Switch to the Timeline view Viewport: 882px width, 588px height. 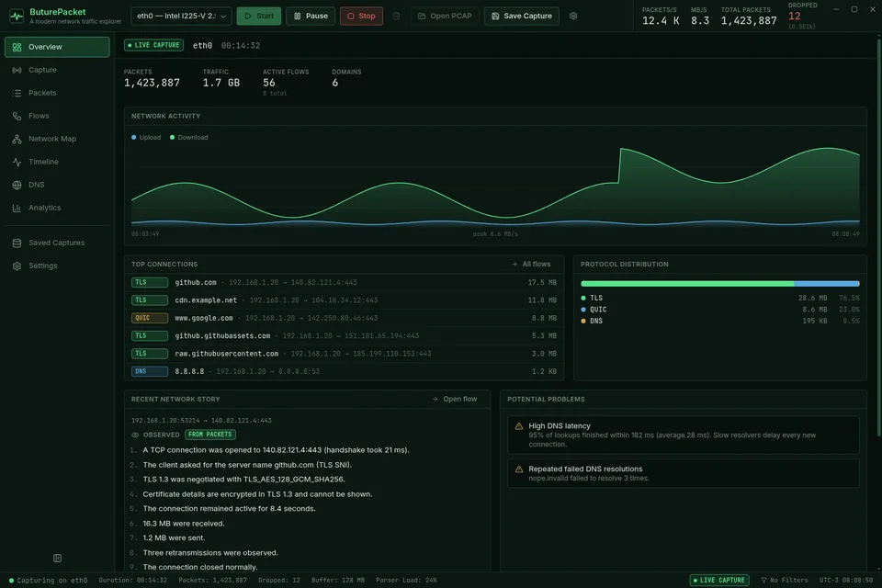[x=57, y=162]
